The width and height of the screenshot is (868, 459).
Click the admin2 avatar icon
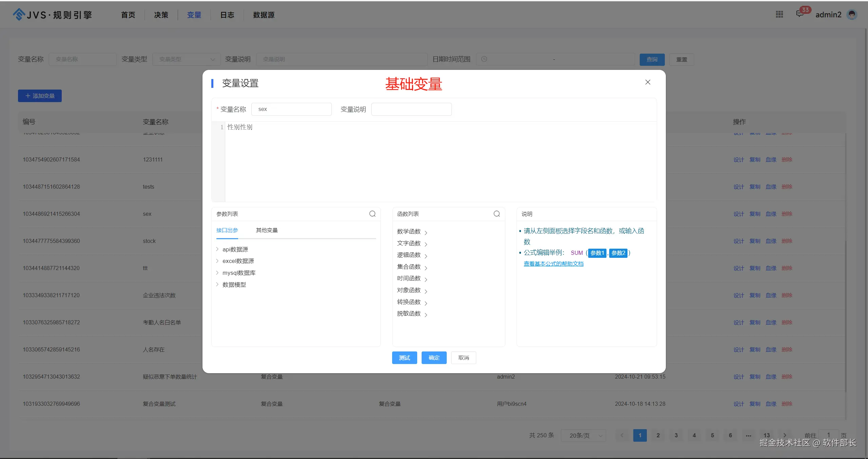(852, 15)
